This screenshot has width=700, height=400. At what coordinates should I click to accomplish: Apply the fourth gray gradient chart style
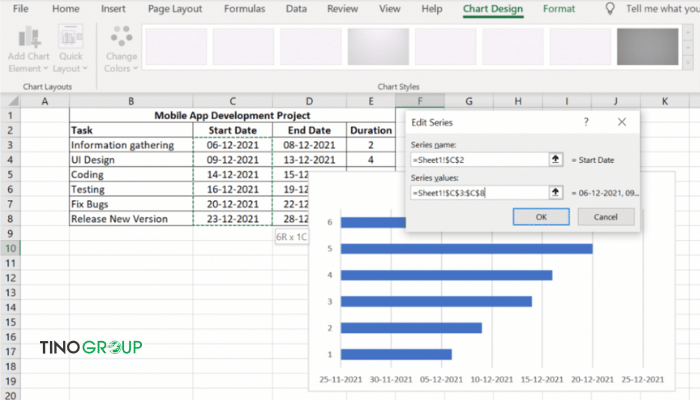click(x=378, y=46)
